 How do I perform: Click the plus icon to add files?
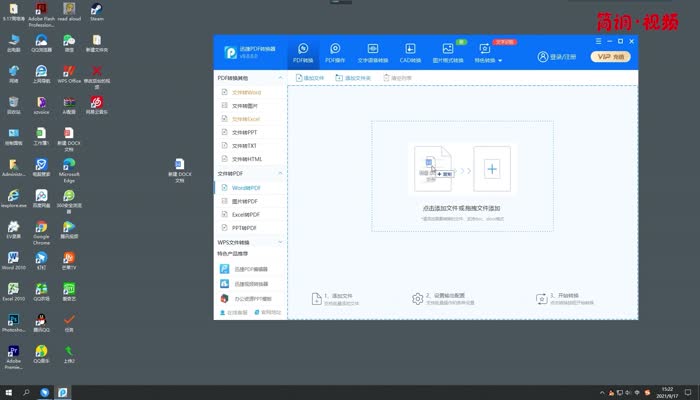coord(491,168)
